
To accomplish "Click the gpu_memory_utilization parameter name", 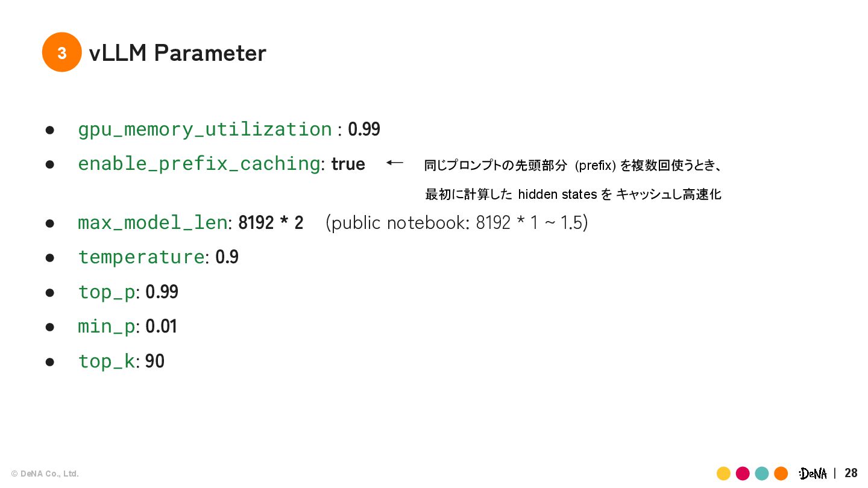I will click(x=205, y=130).
